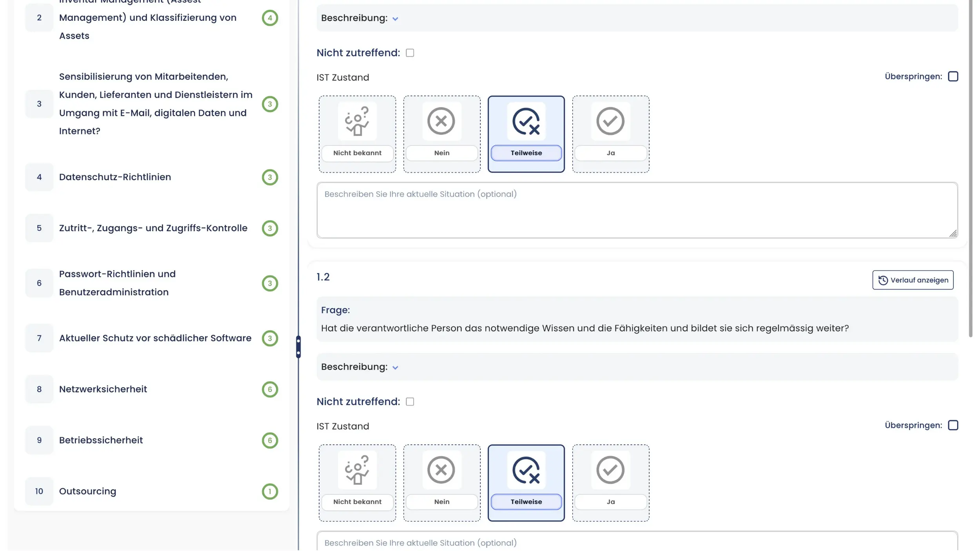Select the 'Nein' X icon for question 1.2
This screenshot has height=551, width=980.
(441, 470)
